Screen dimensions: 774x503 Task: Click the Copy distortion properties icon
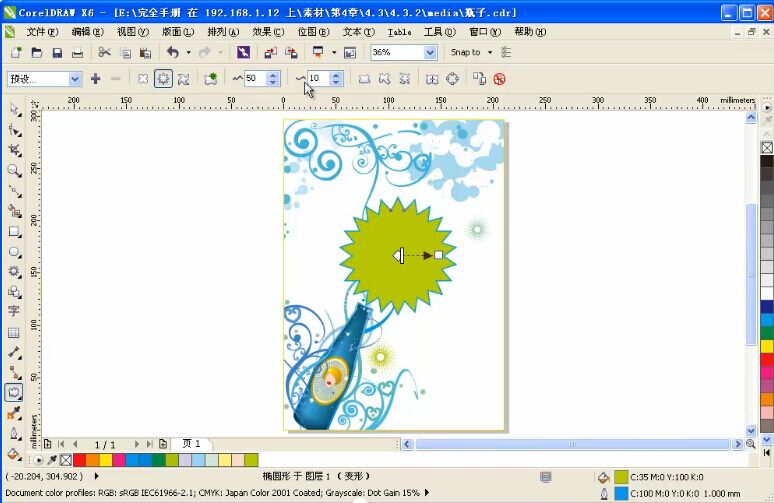pos(479,79)
